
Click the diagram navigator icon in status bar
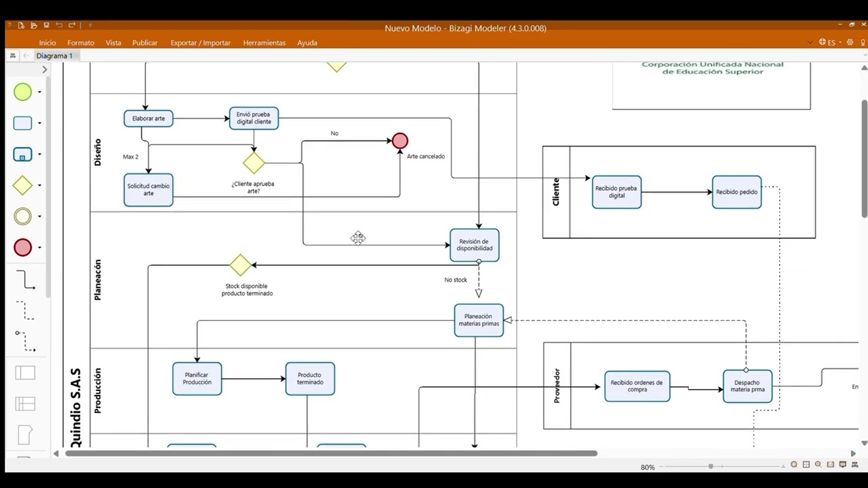click(x=855, y=465)
